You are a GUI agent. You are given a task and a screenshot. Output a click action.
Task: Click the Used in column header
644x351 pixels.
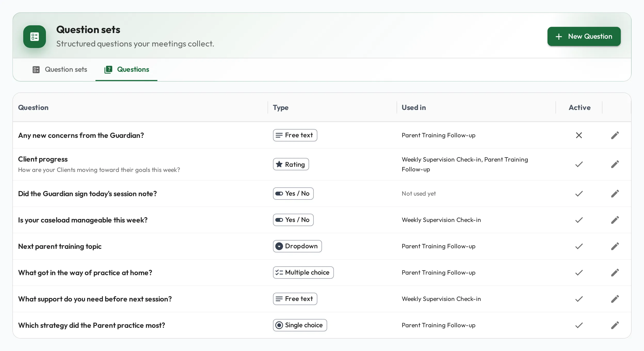point(414,107)
